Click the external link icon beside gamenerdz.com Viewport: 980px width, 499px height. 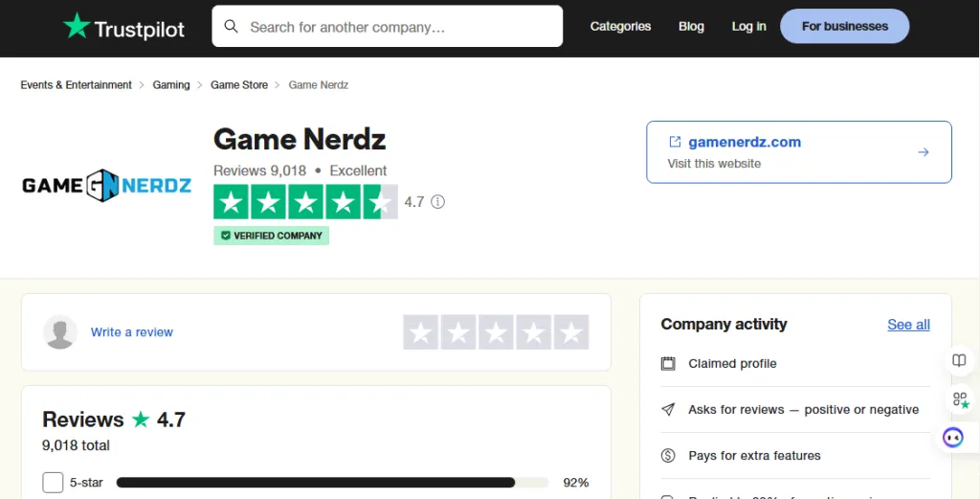(675, 142)
